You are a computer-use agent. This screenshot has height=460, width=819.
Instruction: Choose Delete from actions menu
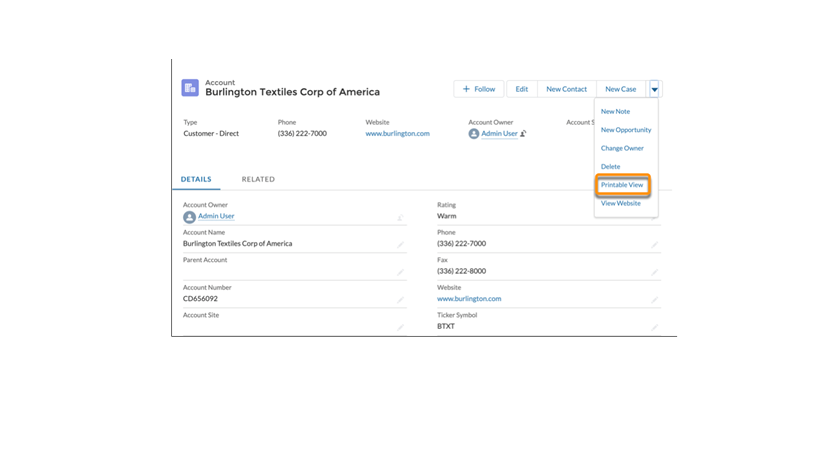[610, 167]
